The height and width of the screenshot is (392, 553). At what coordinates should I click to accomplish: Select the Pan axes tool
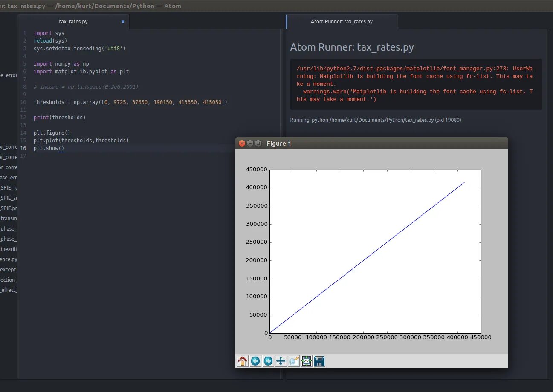281,361
